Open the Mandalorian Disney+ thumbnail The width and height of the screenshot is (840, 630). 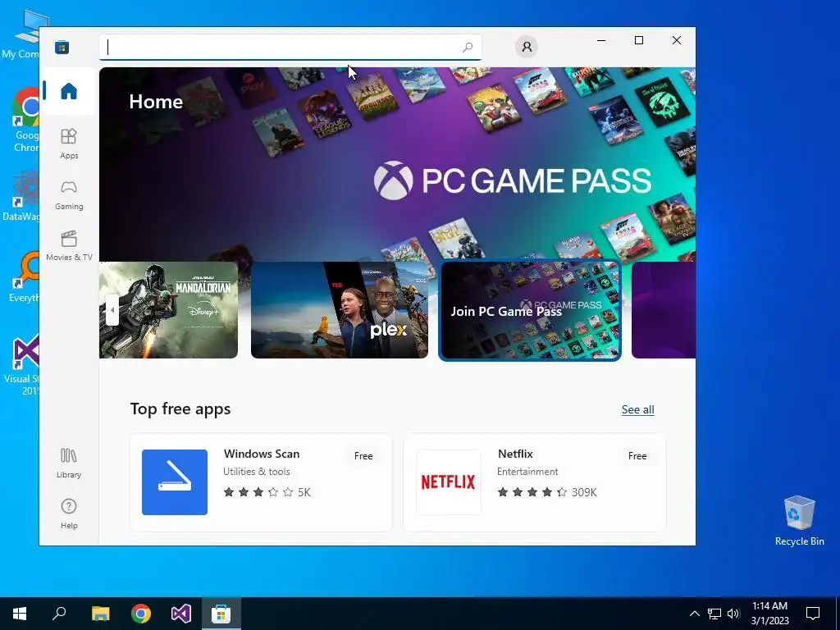(168, 309)
